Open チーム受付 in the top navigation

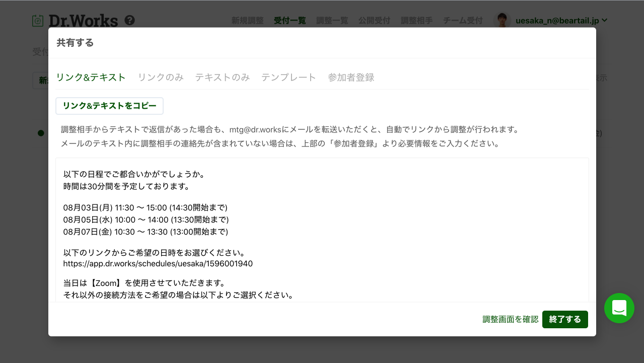point(463,21)
